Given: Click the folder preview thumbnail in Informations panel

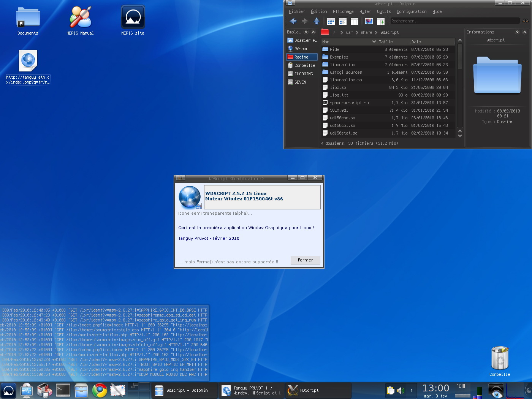Looking at the screenshot, I should pos(497,75).
